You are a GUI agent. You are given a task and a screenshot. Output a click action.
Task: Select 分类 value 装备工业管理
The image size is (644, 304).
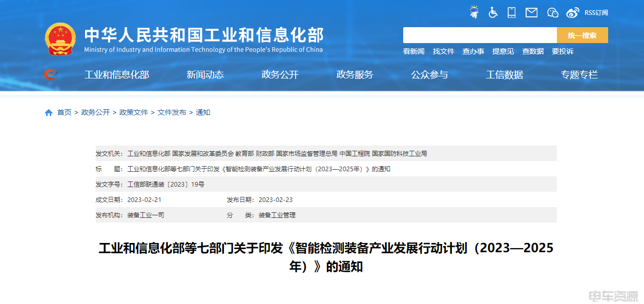[277, 215]
